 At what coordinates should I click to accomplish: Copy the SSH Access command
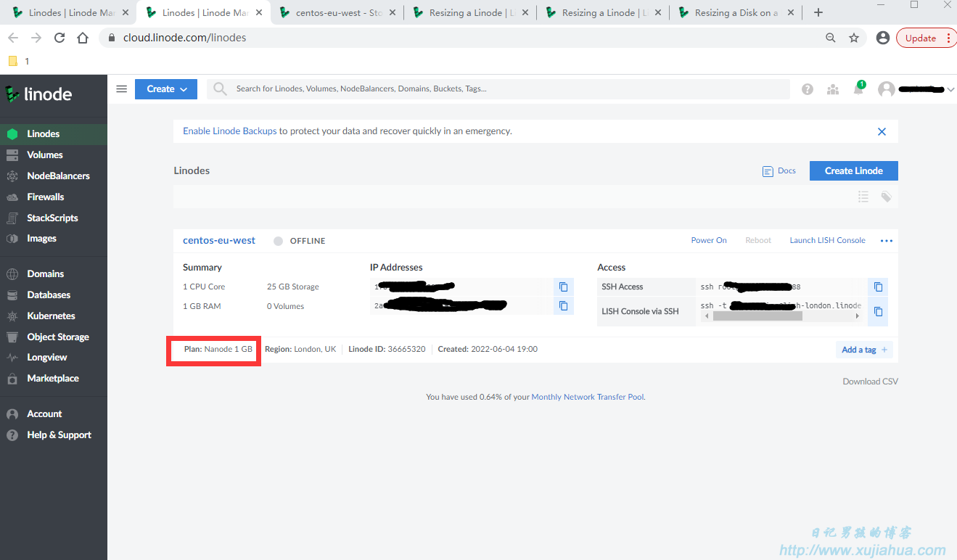coord(878,287)
